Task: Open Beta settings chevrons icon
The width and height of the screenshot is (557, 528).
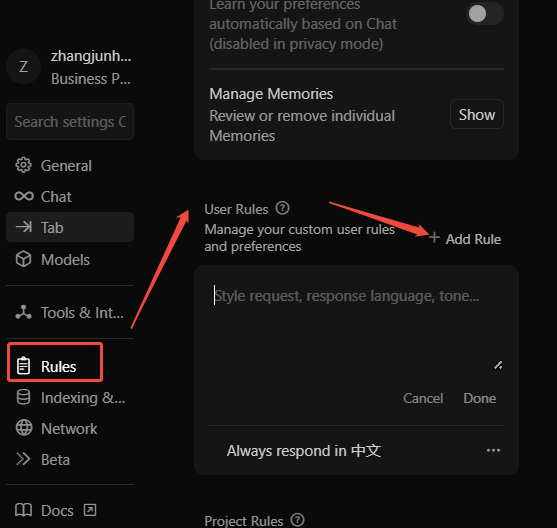Action: (23, 459)
